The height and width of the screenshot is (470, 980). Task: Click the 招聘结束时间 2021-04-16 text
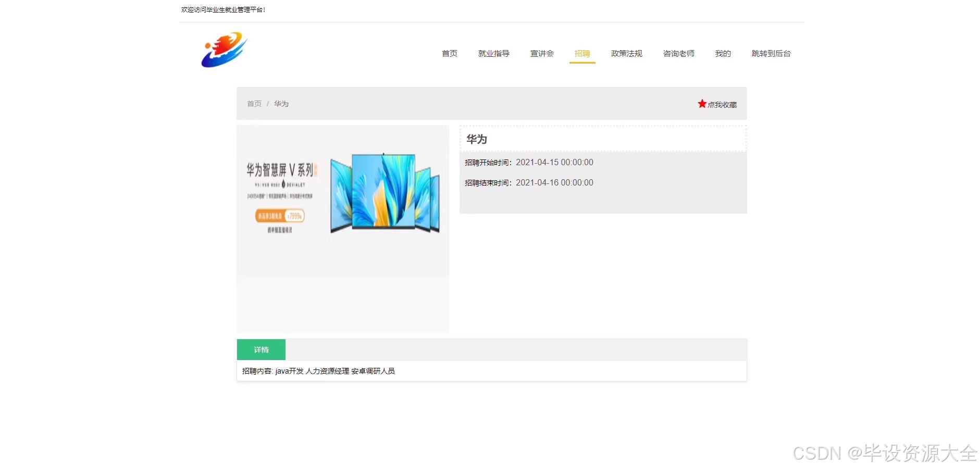pyautogui.click(x=529, y=183)
